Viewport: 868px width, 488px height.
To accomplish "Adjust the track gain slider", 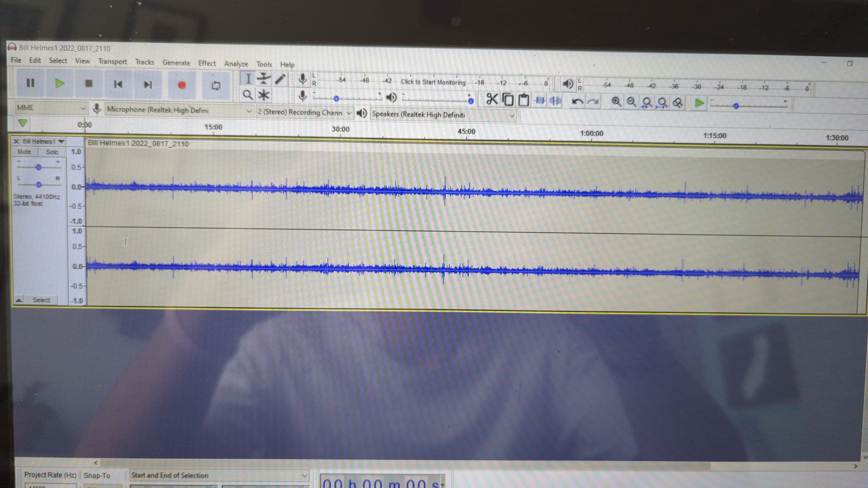I will click(39, 167).
